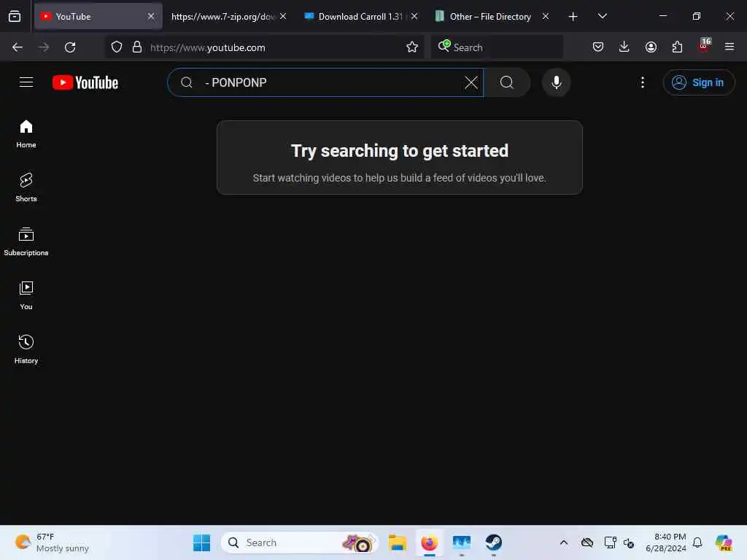The height and width of the screenshot is (560, 747).
Task: Close the Other – File Directory tab
Action: pos(546,17)
